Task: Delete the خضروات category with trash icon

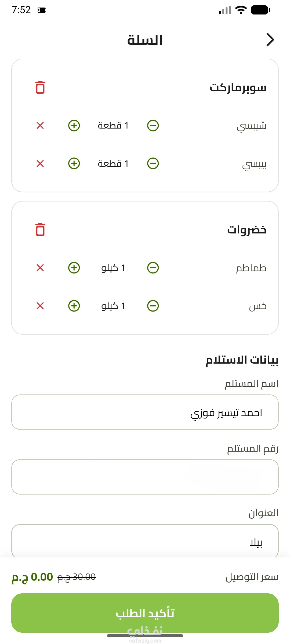Action: [40, 230]
